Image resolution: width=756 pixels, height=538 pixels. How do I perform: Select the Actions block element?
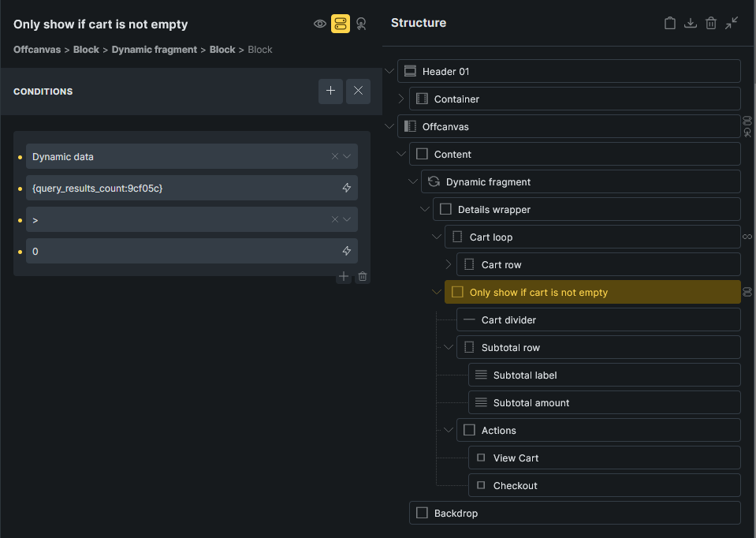click(598, 431)
